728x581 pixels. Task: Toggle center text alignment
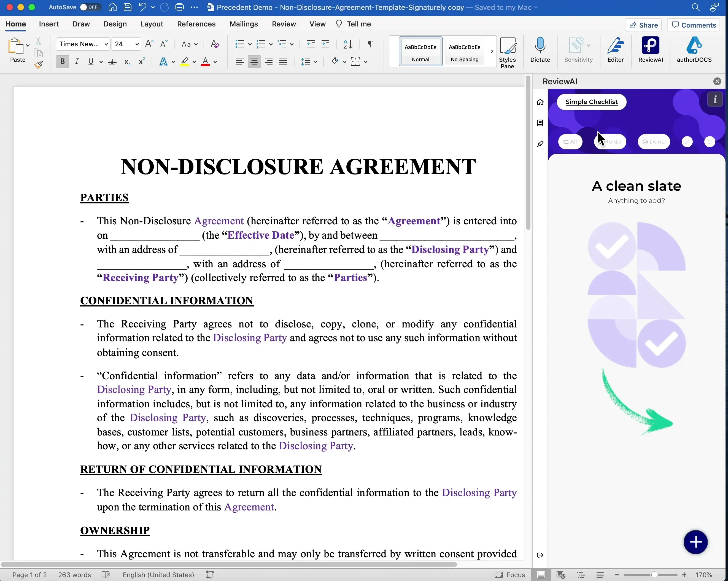click(254, 61)
